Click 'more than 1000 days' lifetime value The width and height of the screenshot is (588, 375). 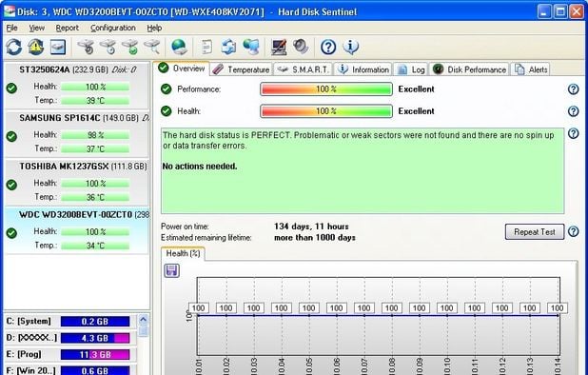point(315,238)
